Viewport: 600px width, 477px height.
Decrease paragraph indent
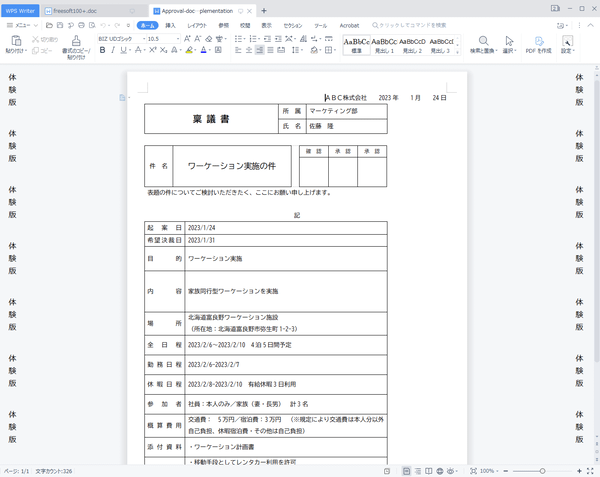pos(267,39)
